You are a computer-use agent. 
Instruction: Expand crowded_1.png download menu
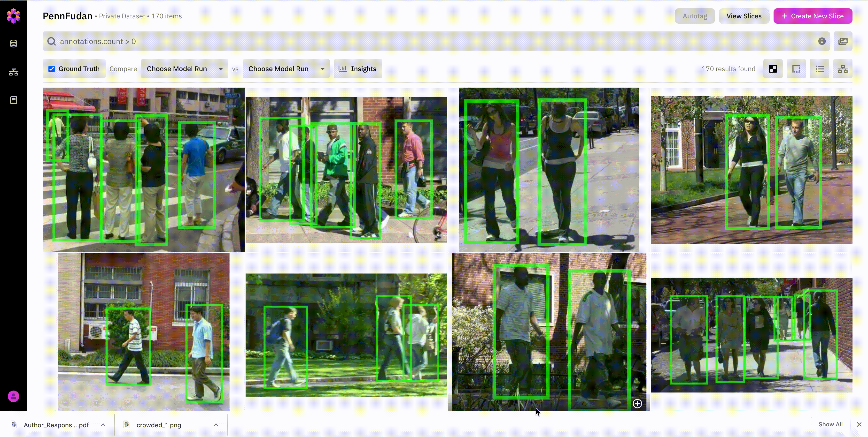pos(216,425)
